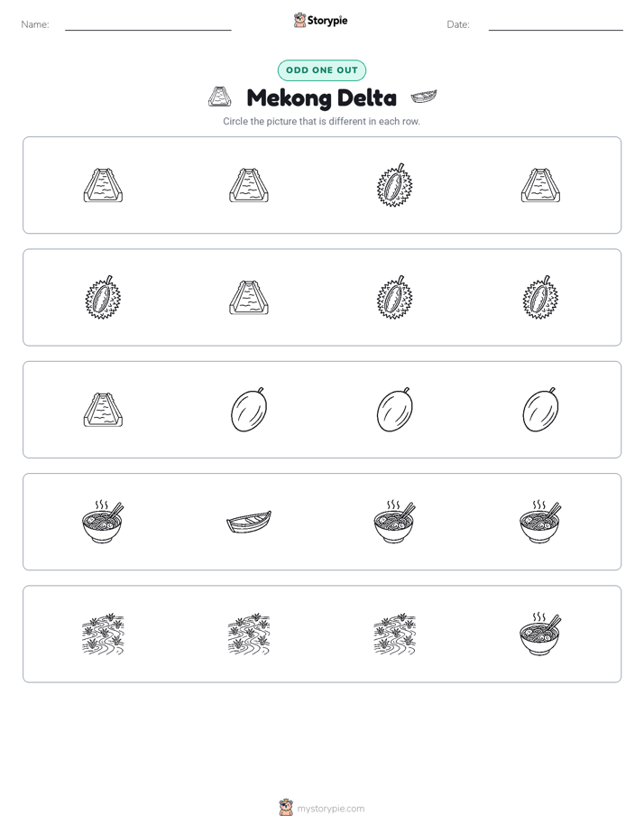Click the river icon in row two
This screenshot has width=644, height=834.
249,297
